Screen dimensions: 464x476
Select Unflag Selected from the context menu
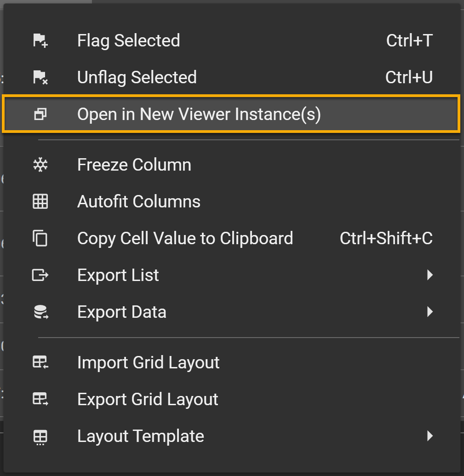pos(137,78)
